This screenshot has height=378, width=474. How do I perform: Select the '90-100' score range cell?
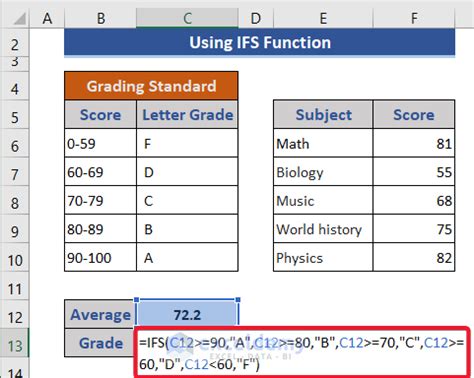[x=100, y=258]
